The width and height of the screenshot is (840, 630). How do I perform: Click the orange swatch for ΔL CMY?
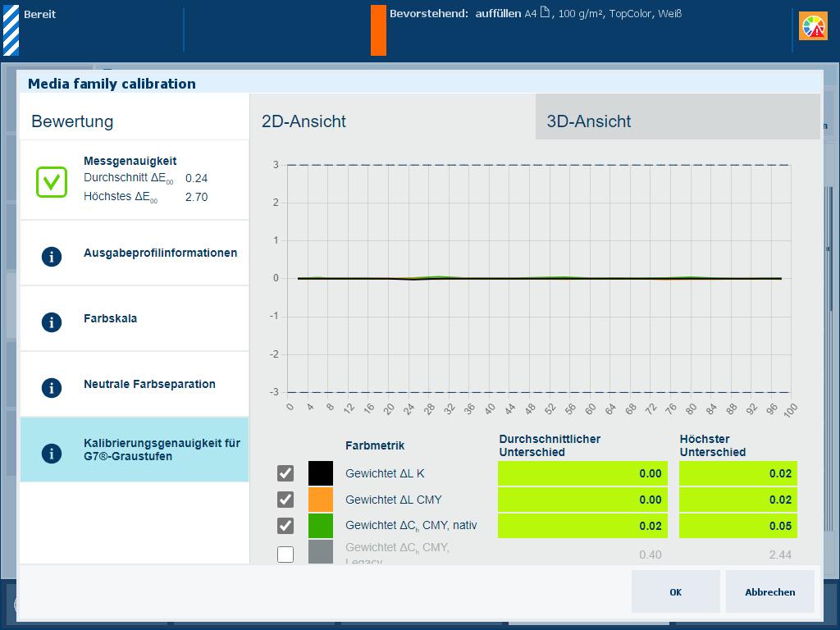pyautogui.click(x=321, y=500)
